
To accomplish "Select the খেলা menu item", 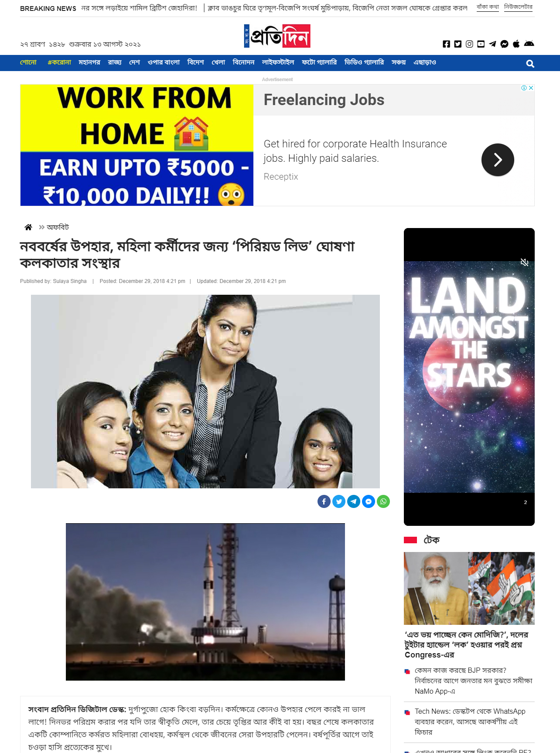I will point(218,62).
